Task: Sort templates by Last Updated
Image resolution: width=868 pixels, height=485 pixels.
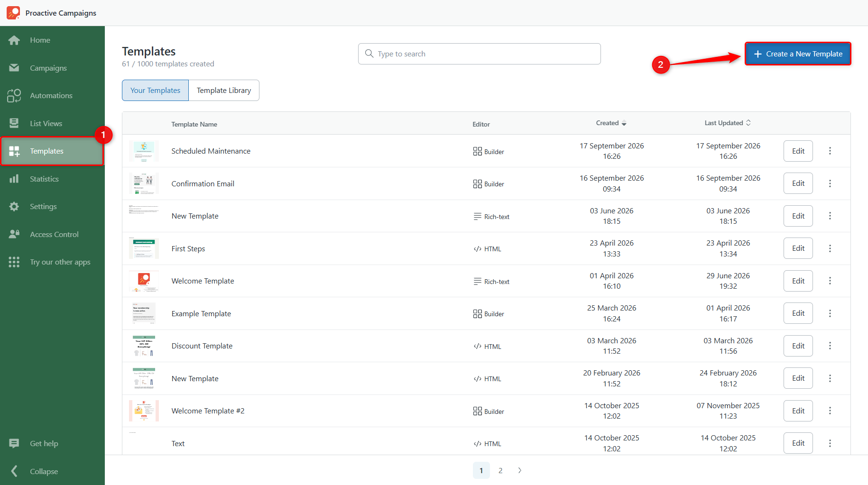Action: [x=728, y=123]
